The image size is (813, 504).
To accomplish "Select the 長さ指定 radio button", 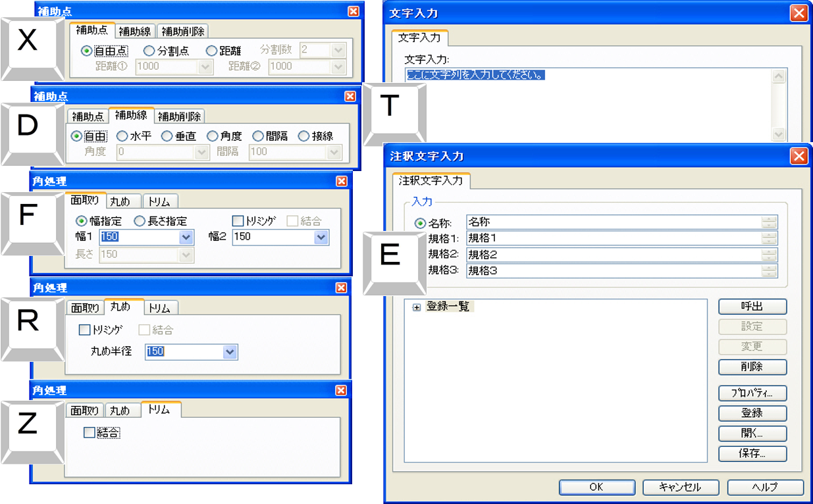I will click(x=140, y=221).
